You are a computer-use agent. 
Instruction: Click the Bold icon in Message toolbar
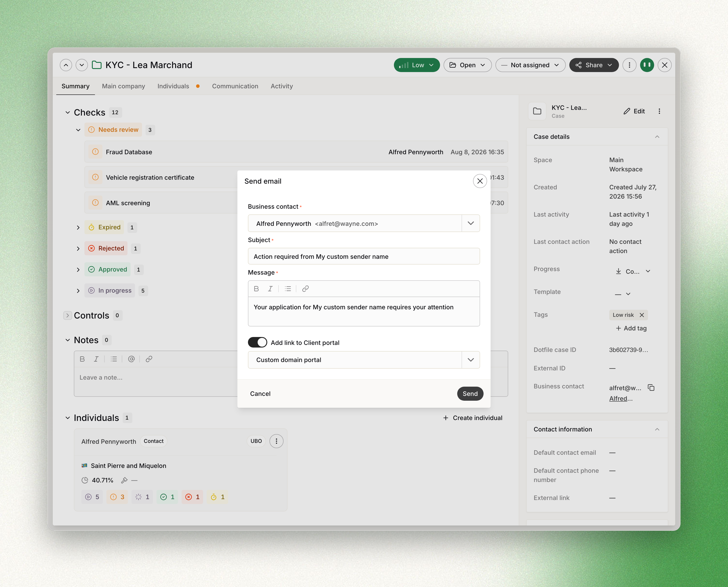[x=256, y=288]
